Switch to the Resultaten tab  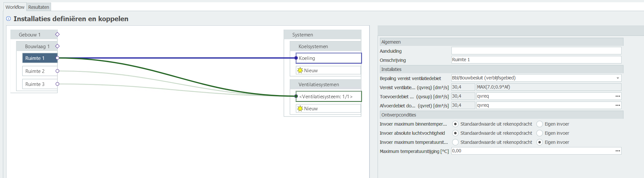39,7
